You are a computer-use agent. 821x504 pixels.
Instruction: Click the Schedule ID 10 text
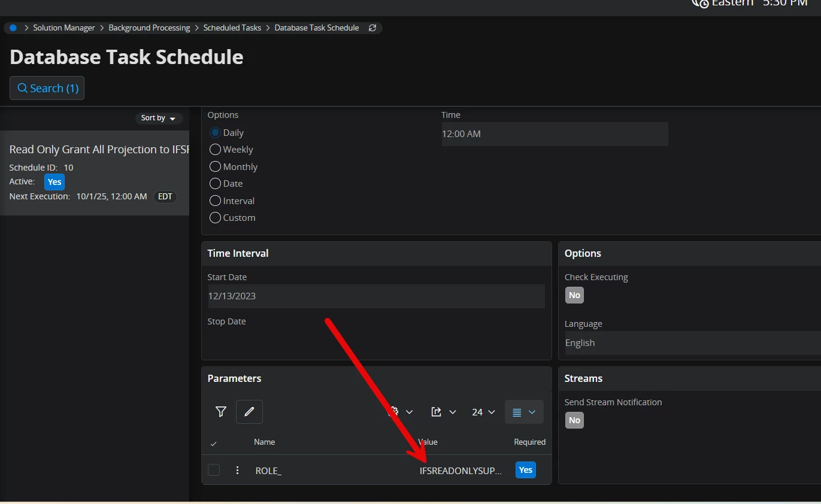click(41, 168)
